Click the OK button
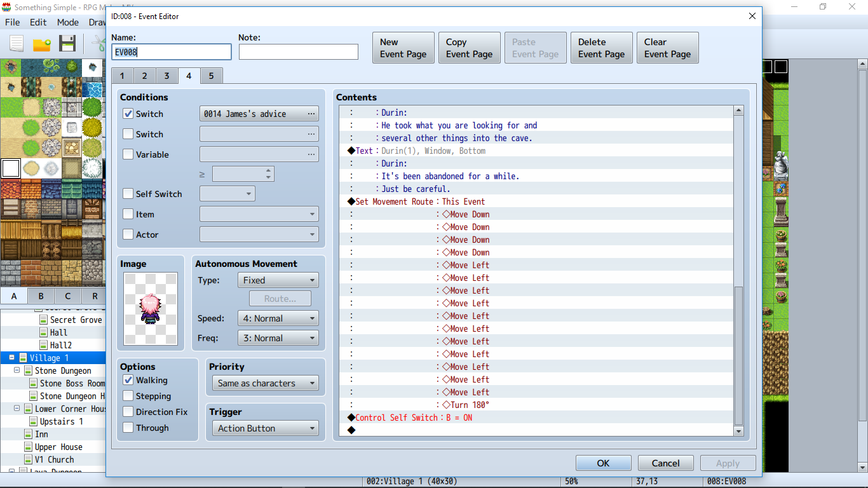The height and width of the screenshot is (488, 868). (x=604, y=463)
